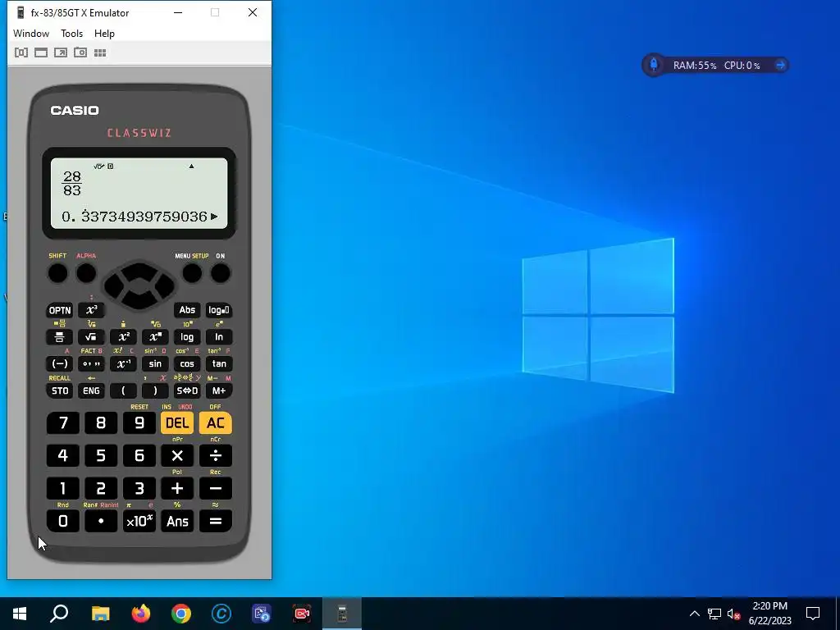Image resolution: width=840 pixels, height=630 pixels.
Task: Tap the ON round key
Action: [x=220, y=273]
